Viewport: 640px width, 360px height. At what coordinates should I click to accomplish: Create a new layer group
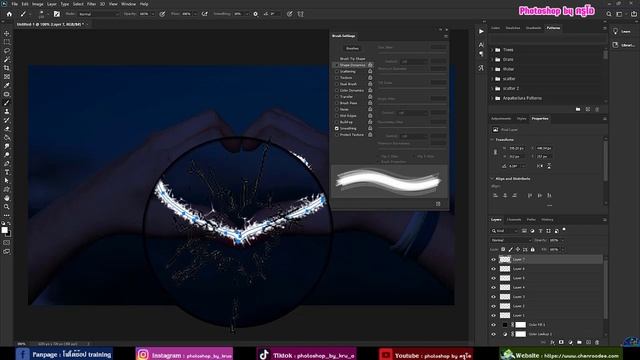(579, 342)
